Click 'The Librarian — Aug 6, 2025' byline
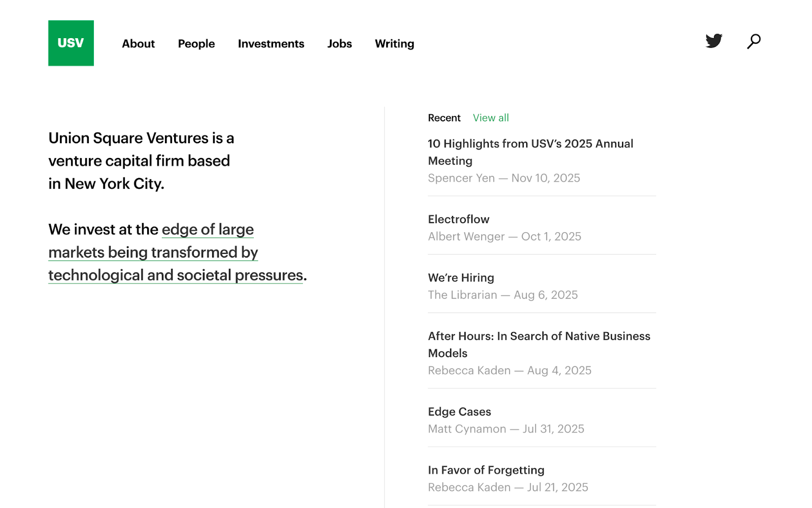 (503, 295)
